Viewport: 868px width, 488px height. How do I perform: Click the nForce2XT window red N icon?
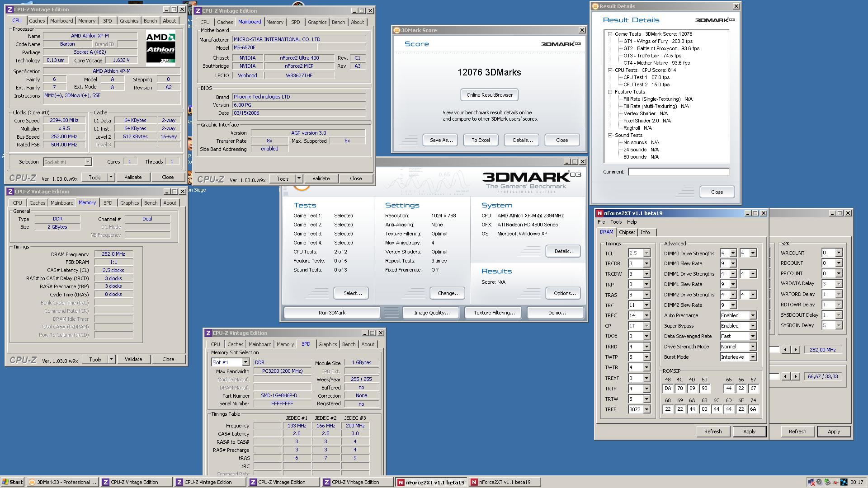tap(599, 213)
